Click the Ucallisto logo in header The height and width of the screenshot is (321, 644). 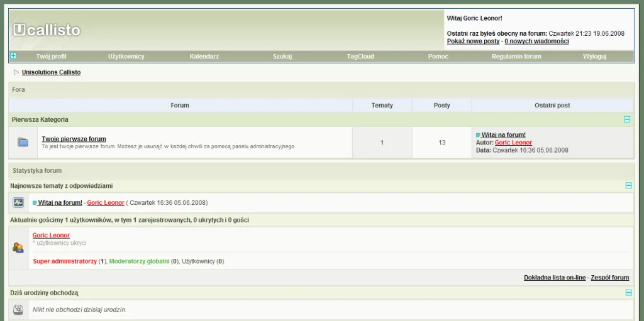tap(47, 30)
